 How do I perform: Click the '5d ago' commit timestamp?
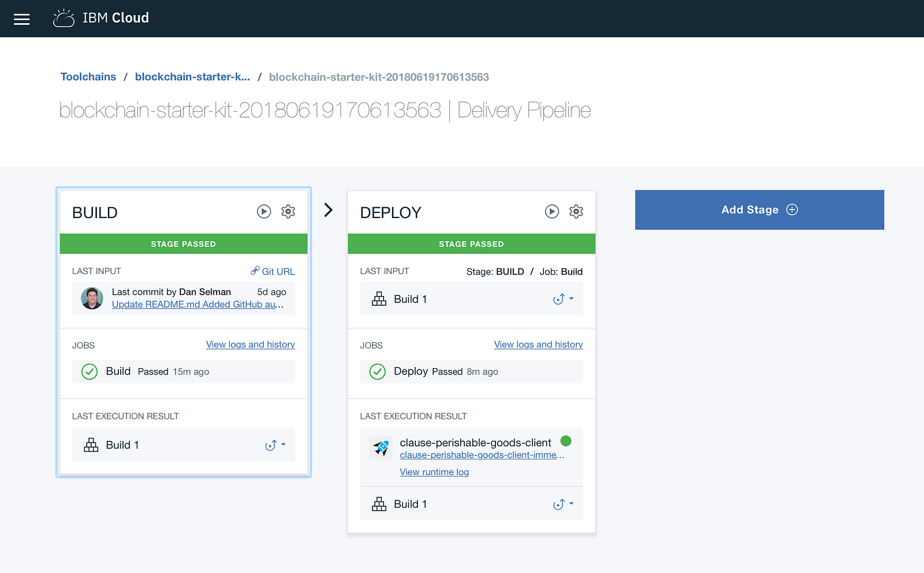pos(271,292)
